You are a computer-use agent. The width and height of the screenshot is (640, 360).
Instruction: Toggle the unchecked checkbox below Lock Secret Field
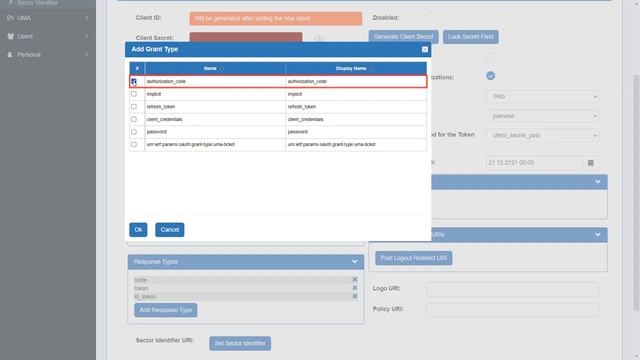491,57
